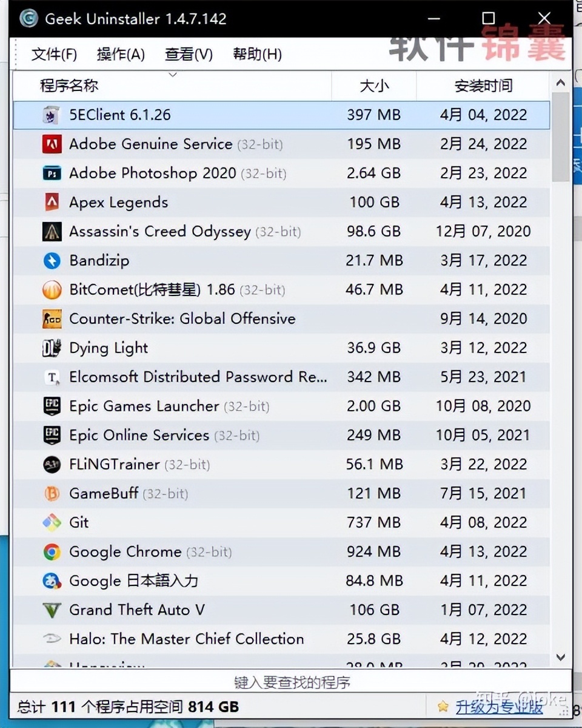Viewport: 582px width, 728px height.
Task: Click the scrollbar down arrow
Action: click(561, 658)
